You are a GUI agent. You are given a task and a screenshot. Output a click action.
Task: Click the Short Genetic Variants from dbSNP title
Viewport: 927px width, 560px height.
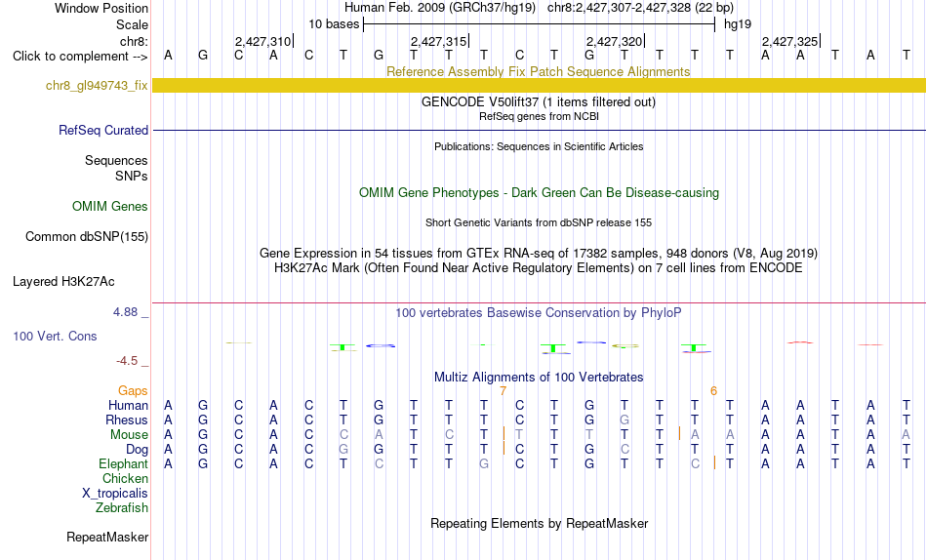[x=539, y=222]
